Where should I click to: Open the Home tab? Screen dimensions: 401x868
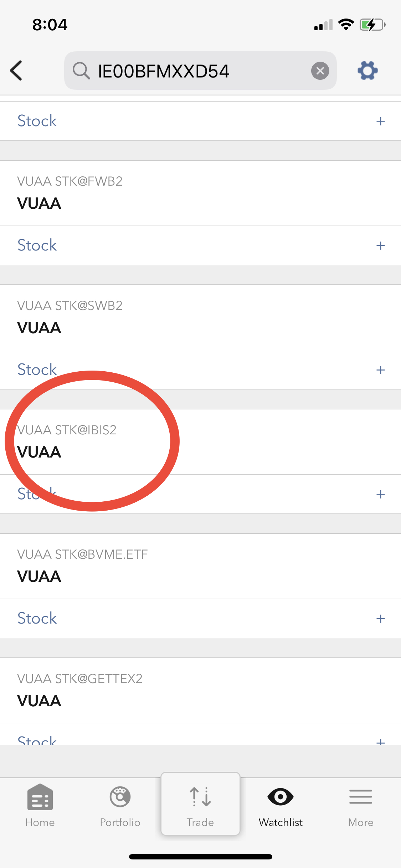pyautogui.click(x=40, y=805)
